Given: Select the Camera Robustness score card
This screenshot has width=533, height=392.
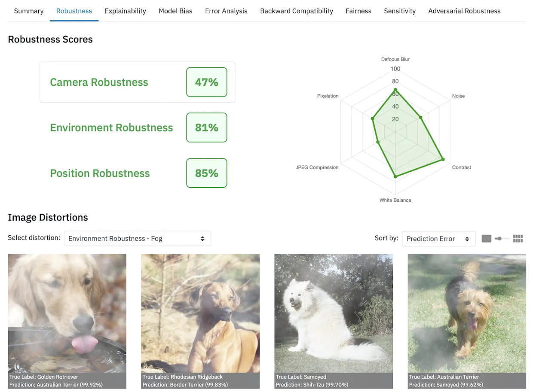Looking at the screenshot, I should point(138,82).
